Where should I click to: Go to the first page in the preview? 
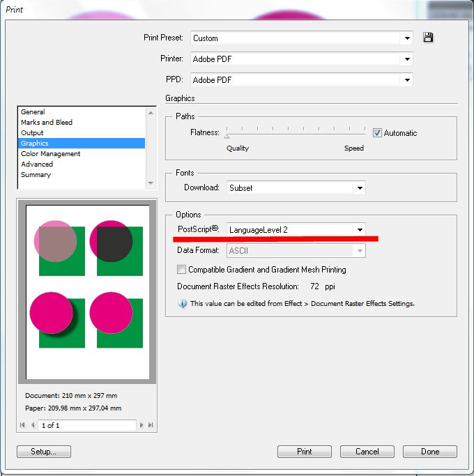click(x=22, y=425)
